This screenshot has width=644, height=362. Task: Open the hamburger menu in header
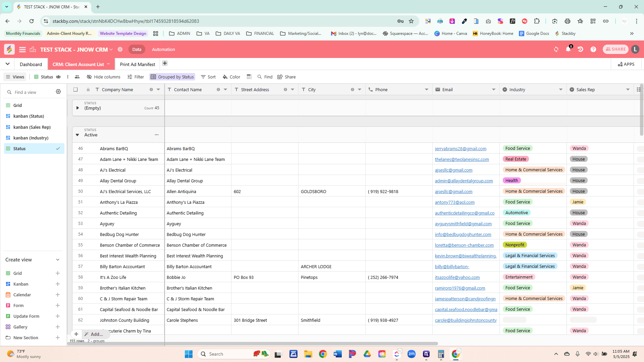click(x=22, y=50)
